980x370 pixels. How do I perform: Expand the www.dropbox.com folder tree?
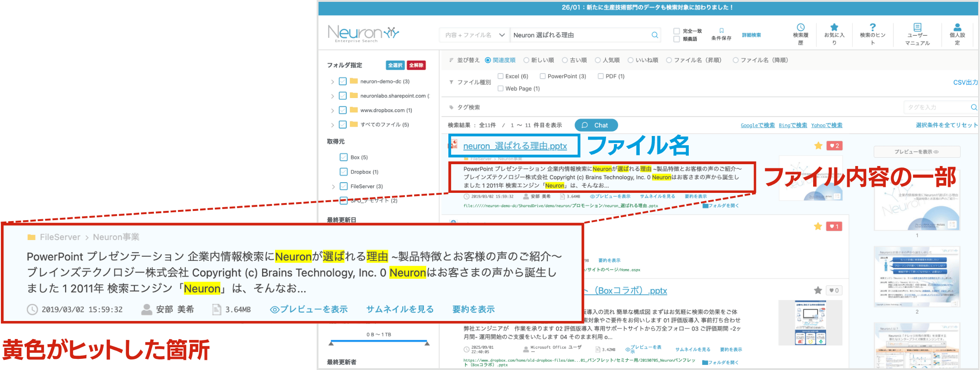click(332, 111)
